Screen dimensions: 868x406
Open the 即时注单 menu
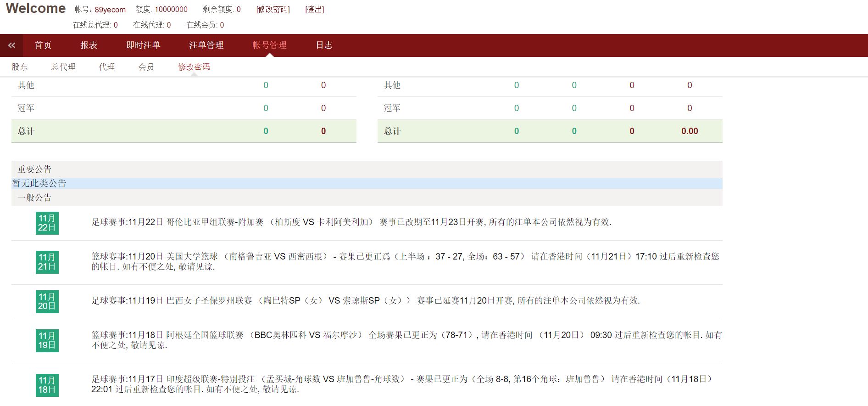click(x=143, y=45)
